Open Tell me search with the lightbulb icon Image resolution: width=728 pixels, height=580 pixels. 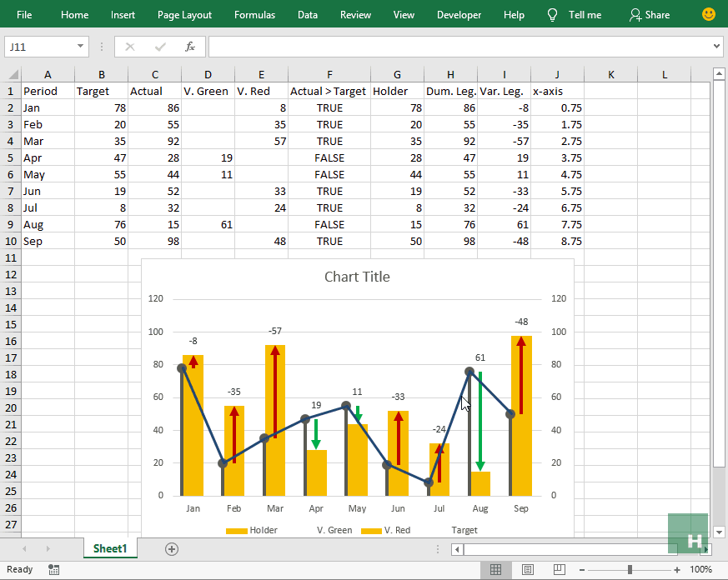tap(551, 14)
